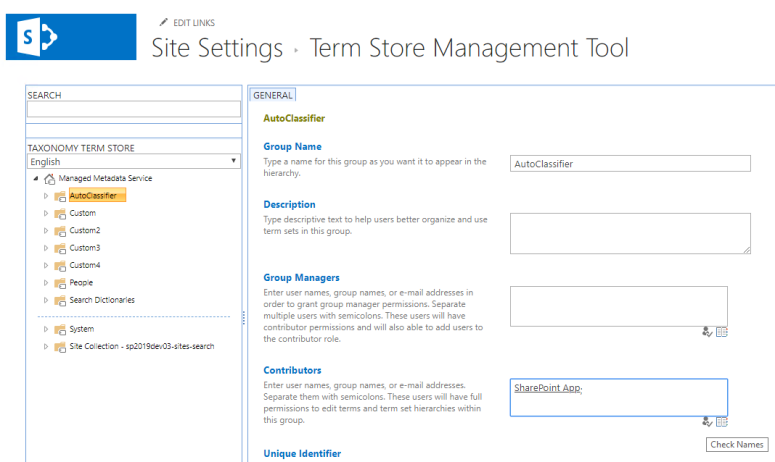
Task: Click the System group folder icon
Action: (60, 329)
